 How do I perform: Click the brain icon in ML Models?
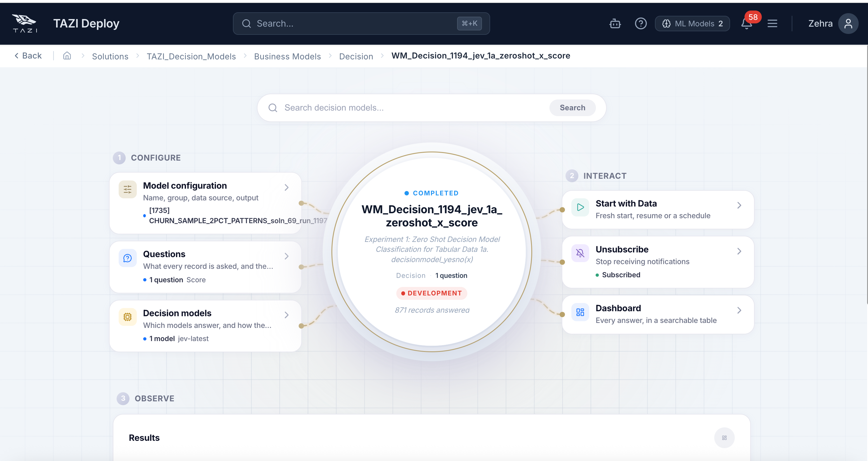point(666,24)
